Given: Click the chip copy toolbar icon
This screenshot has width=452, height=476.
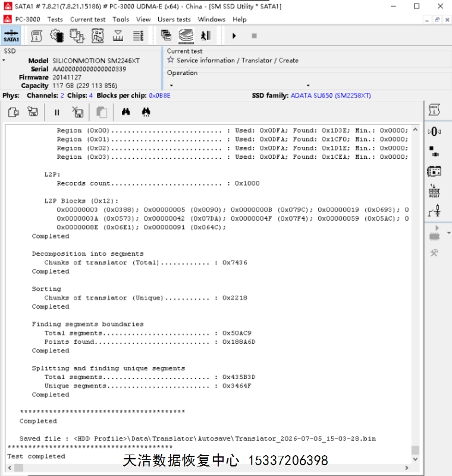Looking at the screenshot, I should (x=77, y=36).
